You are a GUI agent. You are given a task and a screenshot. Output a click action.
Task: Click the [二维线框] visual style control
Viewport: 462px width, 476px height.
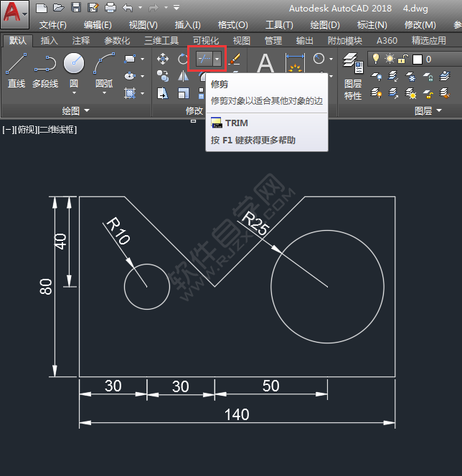(57, 130)
